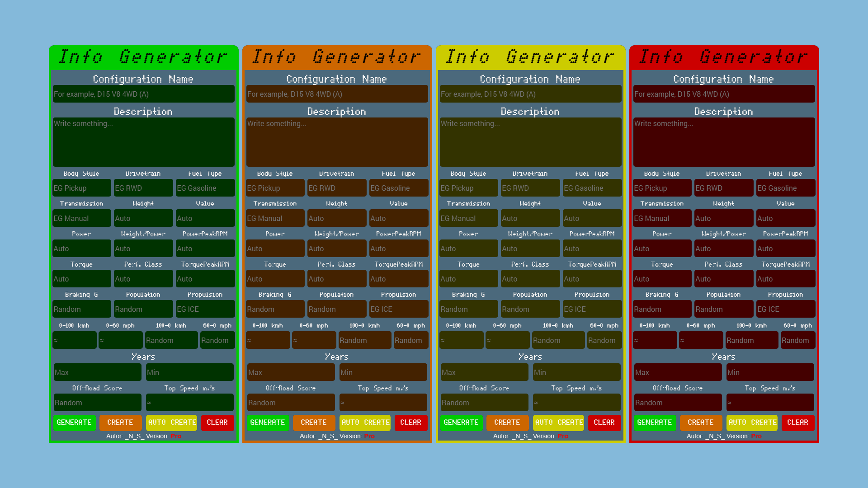This screenshot has width=868, height=488.
Task: Click GENERATE button in yellow panel
Action: pos(461,422)
